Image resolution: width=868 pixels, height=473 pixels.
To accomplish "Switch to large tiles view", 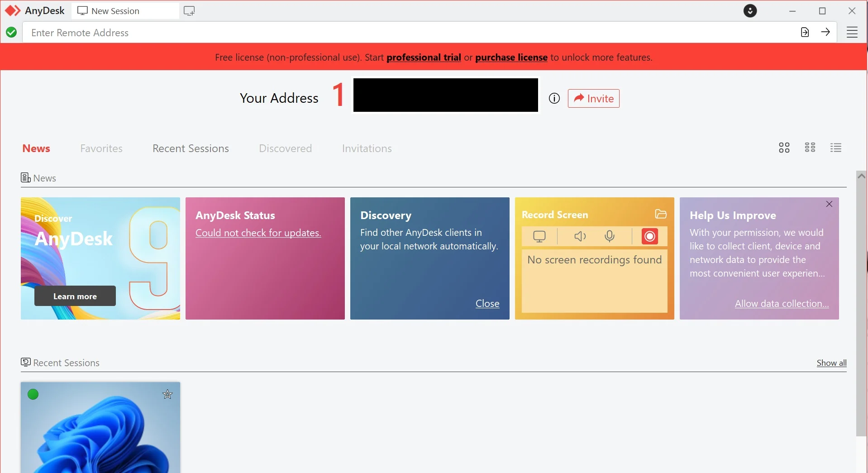I will click(x=784, y=148).
